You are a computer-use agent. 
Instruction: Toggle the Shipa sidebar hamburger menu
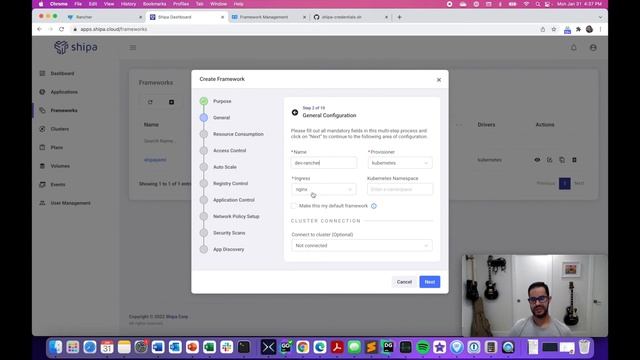click(133, 48)
